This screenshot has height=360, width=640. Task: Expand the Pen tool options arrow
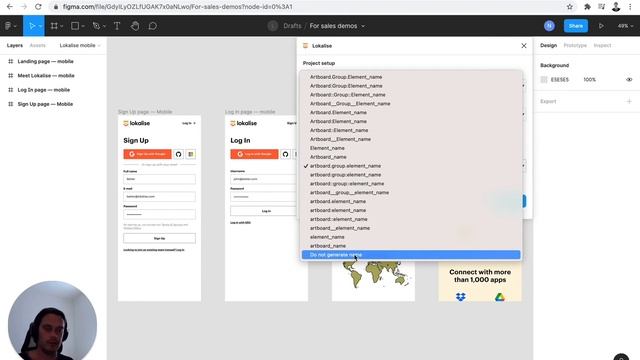104,26
